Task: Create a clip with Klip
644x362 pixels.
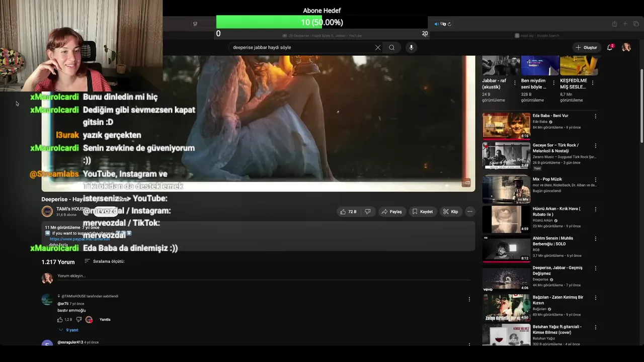Action: point(450,212)
